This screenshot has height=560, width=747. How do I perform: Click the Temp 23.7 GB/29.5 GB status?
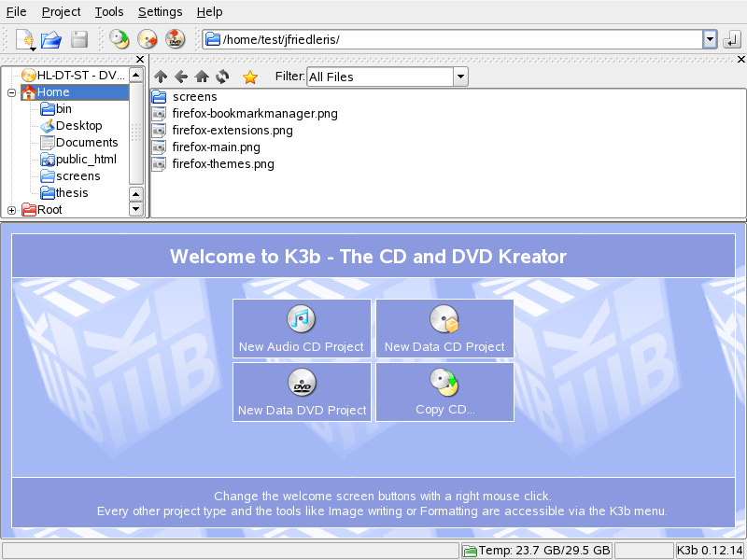tap(537, 551)
